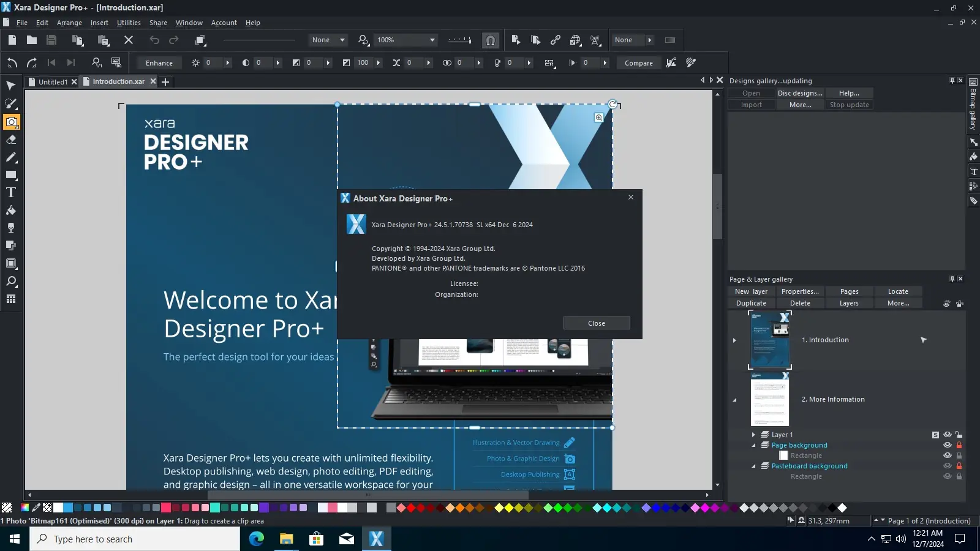Click the brightness sun icon
This screenshot has height=551, width=980.
point(195,62)
